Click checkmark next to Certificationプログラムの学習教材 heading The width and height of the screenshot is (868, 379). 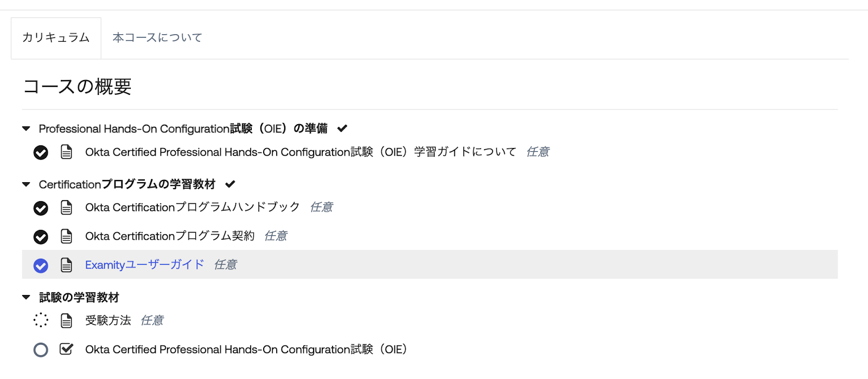pos(231,184)
